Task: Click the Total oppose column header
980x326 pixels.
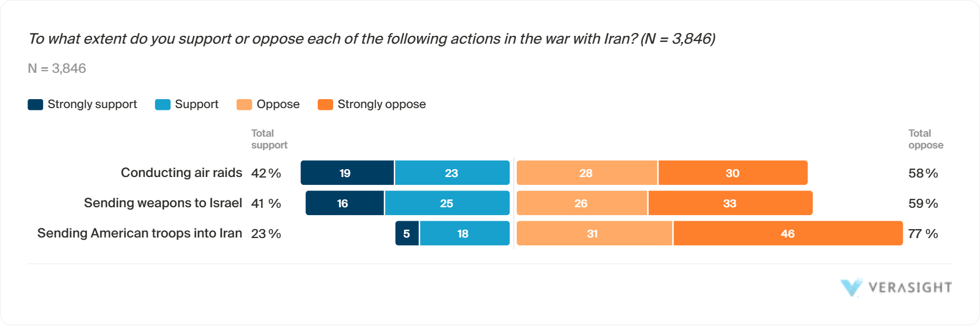Action: tap(925, 139)
